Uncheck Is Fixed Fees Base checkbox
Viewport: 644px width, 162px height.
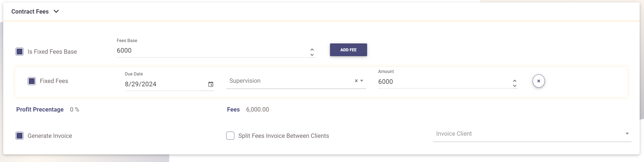(x=20, y=52)
